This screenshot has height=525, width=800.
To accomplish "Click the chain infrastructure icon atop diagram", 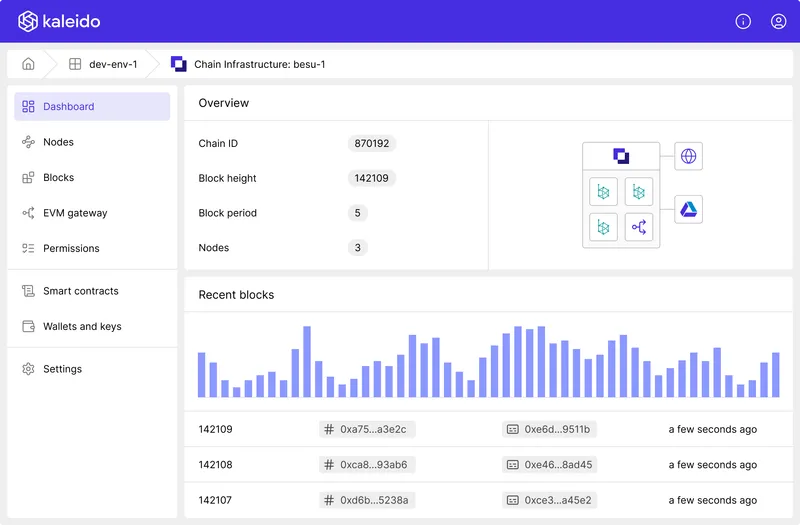I will tap(621, 156).
